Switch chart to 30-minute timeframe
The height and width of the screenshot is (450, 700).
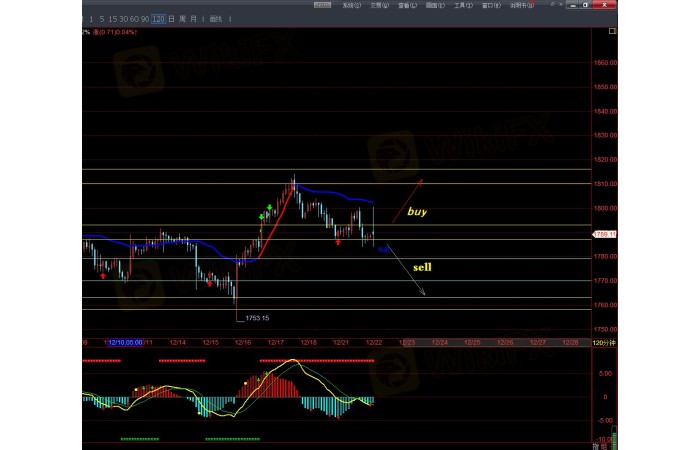tap(124, 19)
